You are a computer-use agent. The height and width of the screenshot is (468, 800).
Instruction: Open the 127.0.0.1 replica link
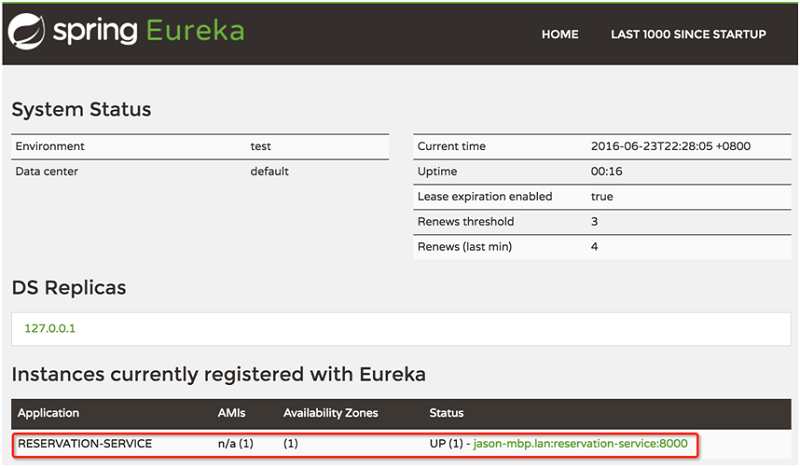pyautogui.click(x=50, y=328)
